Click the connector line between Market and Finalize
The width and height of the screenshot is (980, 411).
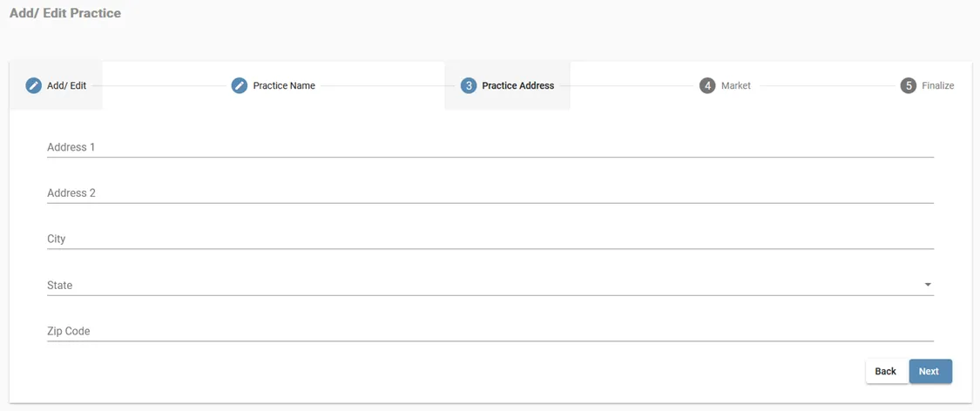825,85
